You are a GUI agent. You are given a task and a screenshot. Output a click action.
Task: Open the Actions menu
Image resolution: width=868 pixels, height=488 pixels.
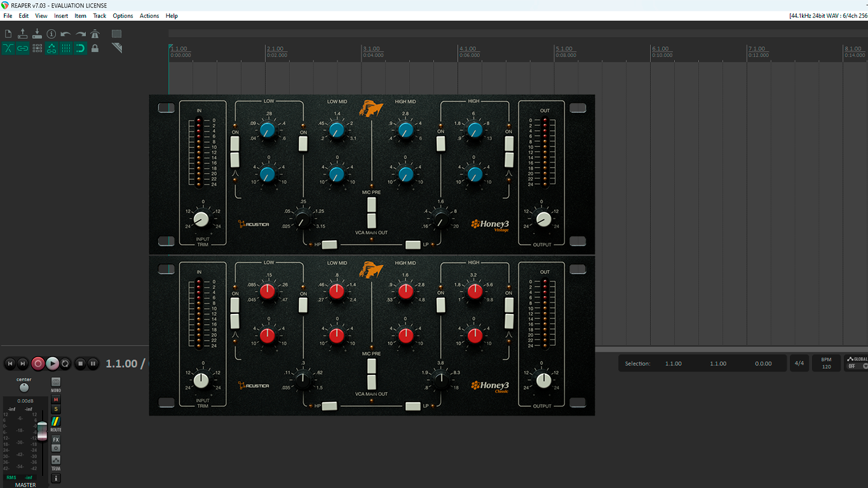click(149, 16)
